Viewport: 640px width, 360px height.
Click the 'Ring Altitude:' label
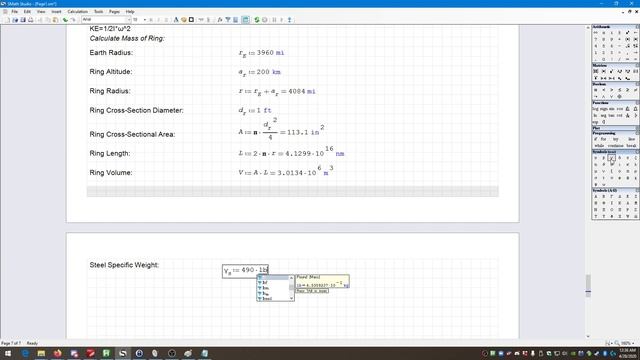point(111,72)
